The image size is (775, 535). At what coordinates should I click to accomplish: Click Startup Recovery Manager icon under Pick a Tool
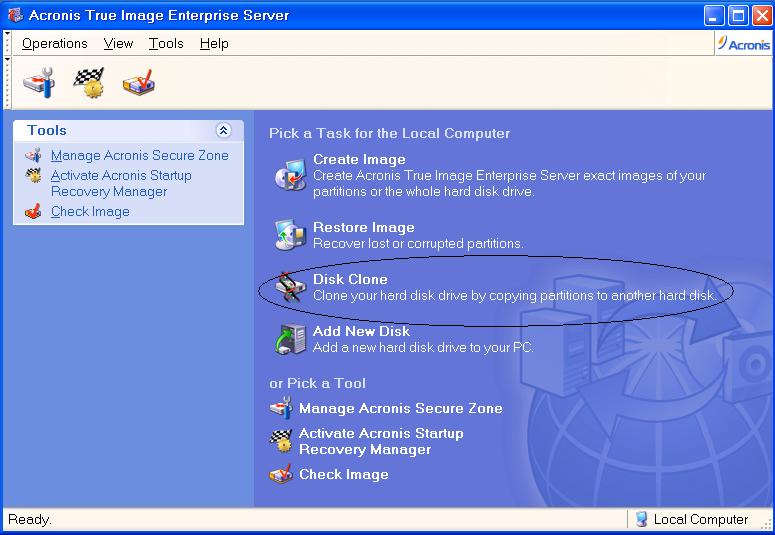tap(281, 441)
